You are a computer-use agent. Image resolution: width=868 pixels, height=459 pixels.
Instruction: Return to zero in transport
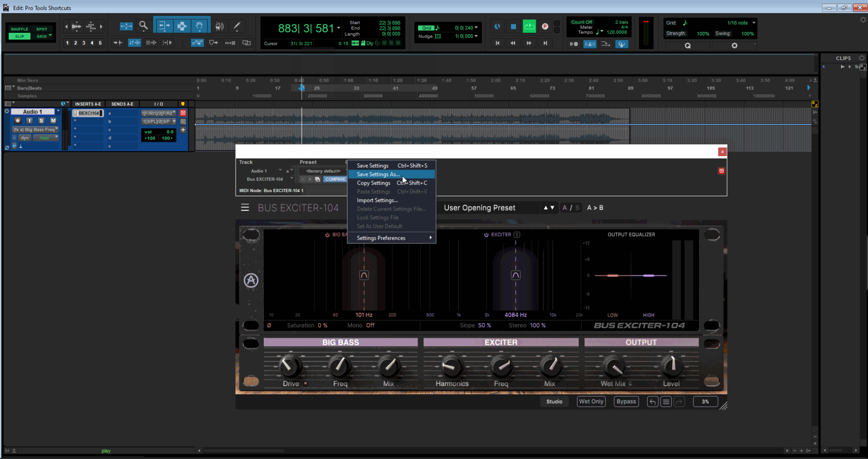[498, 43]
